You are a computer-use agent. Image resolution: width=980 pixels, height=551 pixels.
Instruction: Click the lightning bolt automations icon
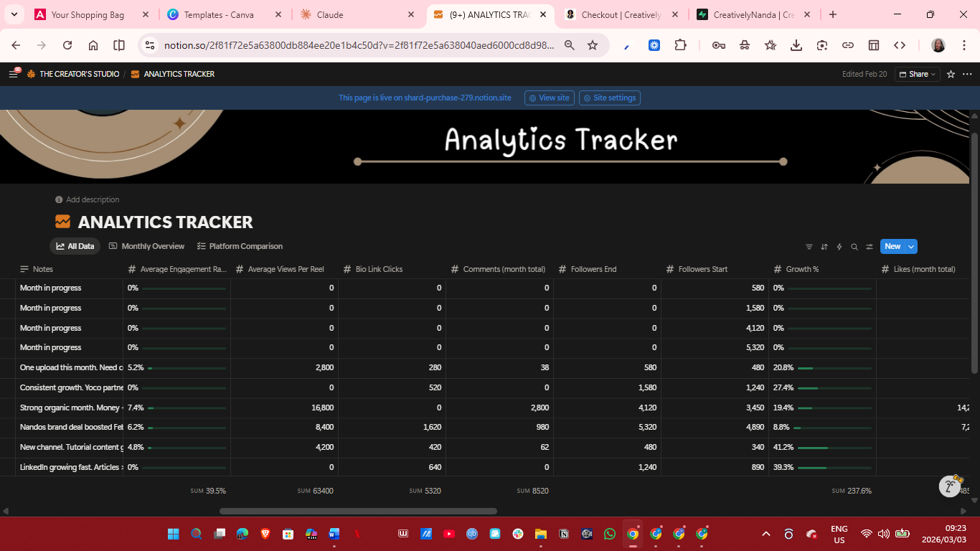click(x=839, y=247)
